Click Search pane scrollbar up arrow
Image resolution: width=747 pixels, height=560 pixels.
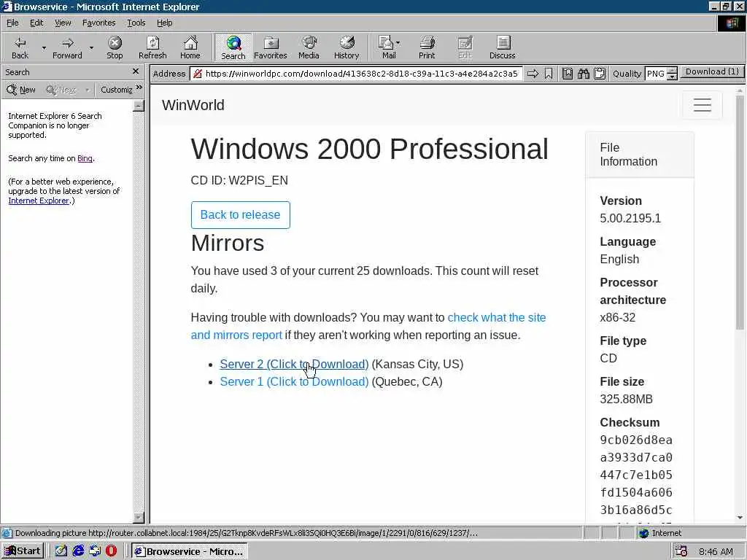pos(138,105)
